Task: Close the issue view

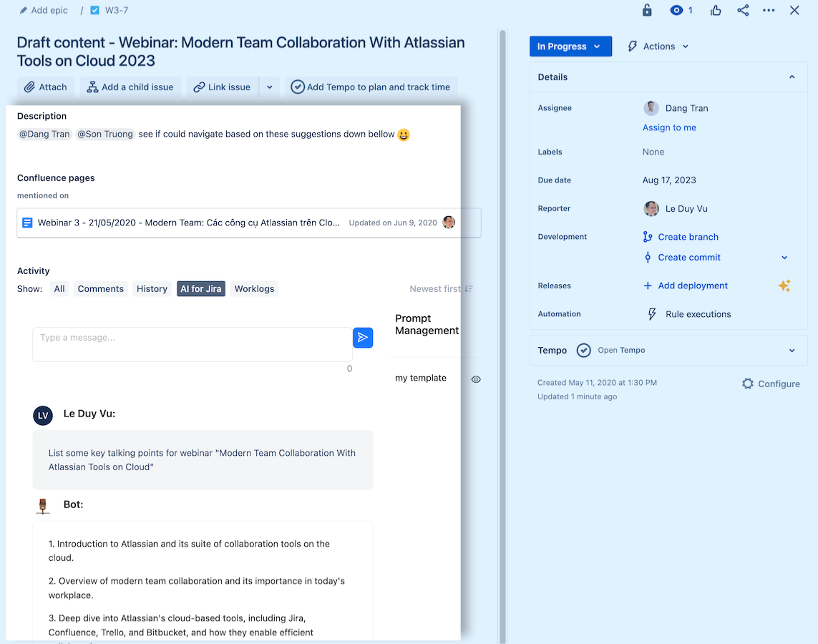Action: (794, 11)
